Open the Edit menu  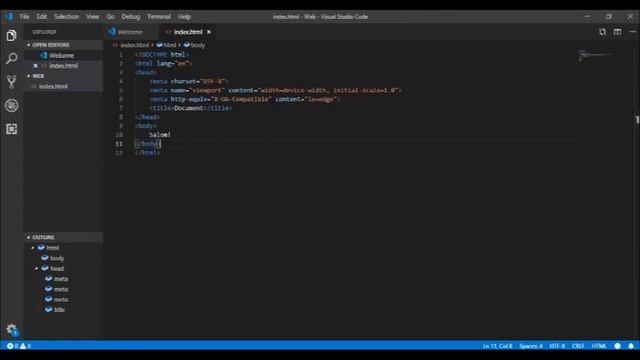coord(41,17)
